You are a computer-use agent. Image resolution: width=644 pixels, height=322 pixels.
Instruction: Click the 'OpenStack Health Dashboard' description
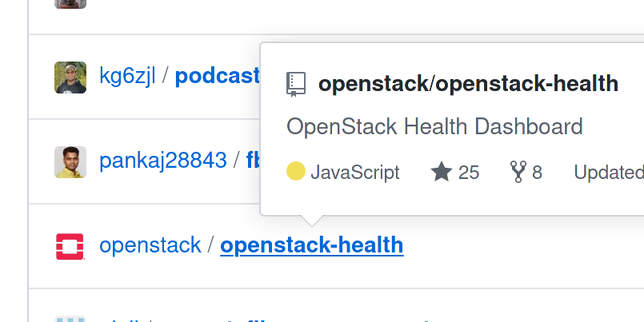(x=434, y=126)
